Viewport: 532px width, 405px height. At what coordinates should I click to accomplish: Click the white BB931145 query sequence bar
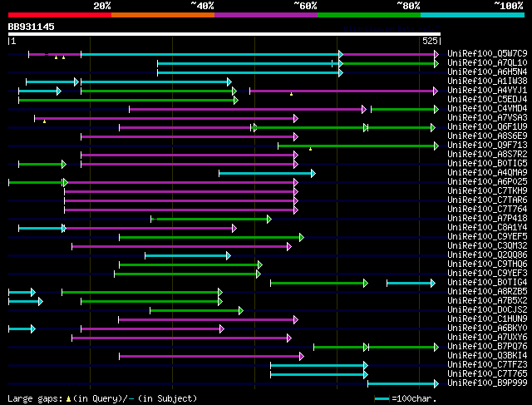pos(224,34)
